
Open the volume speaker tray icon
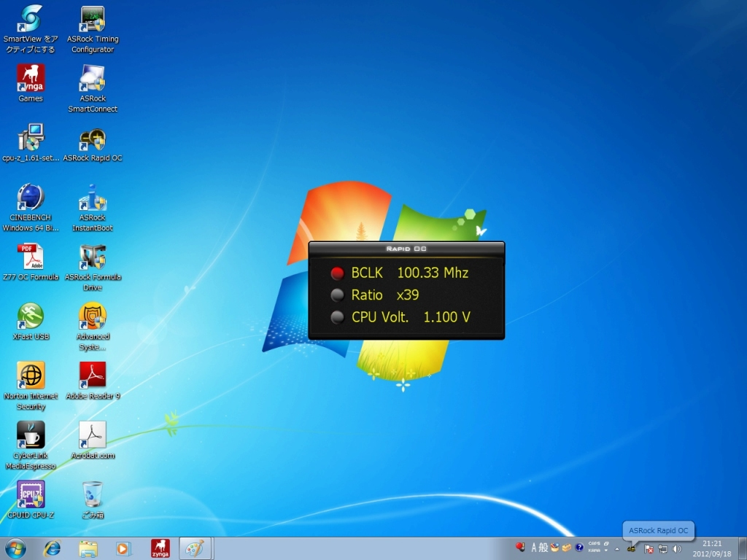click(x=676, y=549)
